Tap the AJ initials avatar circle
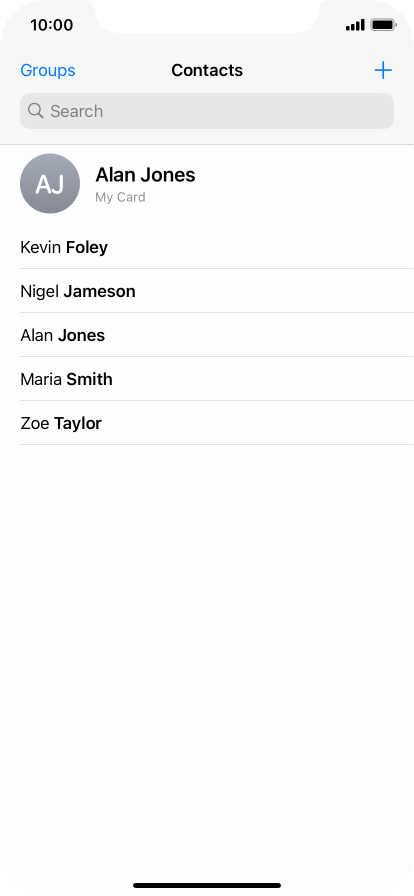Viewport: 414px width, 896px height. point(50,183)
